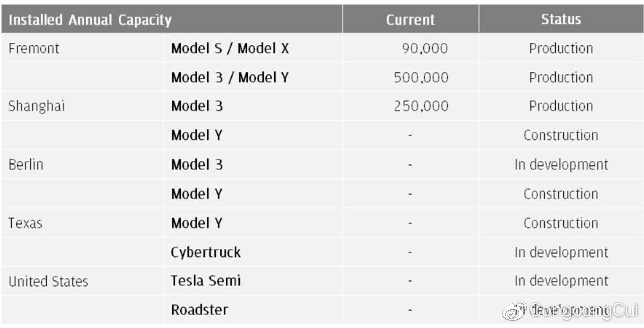Select the United States row label
The image size is (644, 328).
pos(48,281)
